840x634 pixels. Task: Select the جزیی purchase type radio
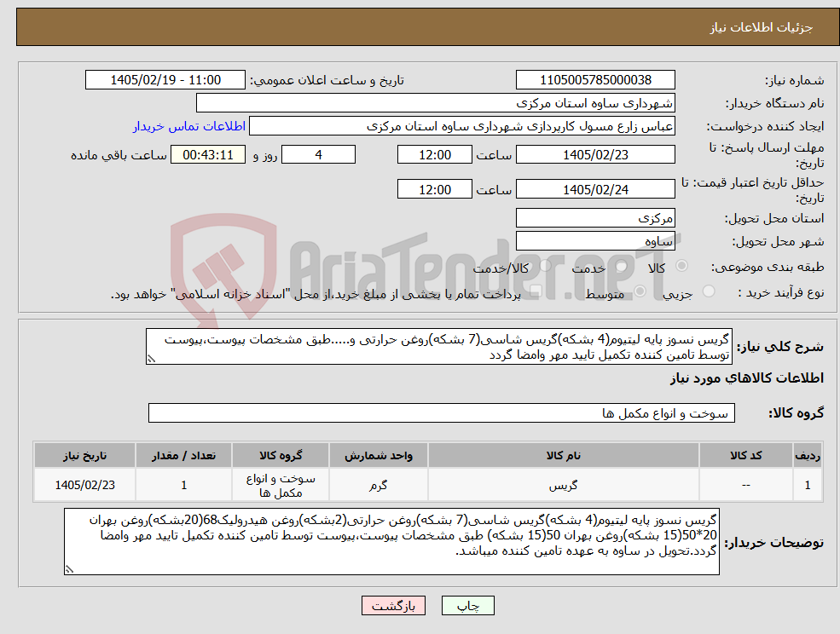point(709,291)
